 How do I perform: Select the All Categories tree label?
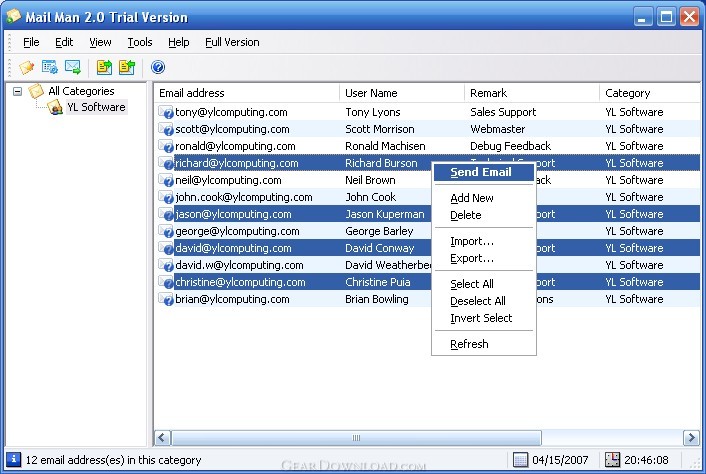pyautogui.click(x=81, y=91)
